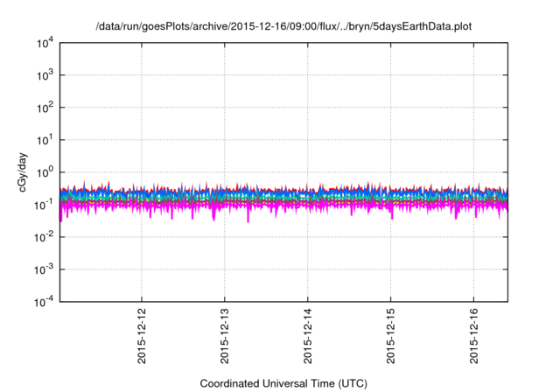560x392 pixels.
Task: Click the 10^-1 y-axis tick label
Action: (44, 206)
